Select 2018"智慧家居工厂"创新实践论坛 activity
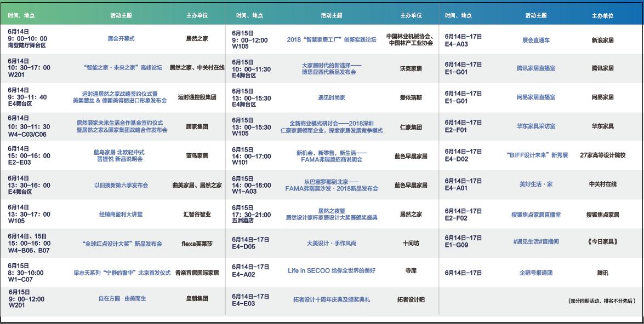Image resolution: width=644 pixels, height=324 pixels. pyautogui.click(x=332, y=40)
